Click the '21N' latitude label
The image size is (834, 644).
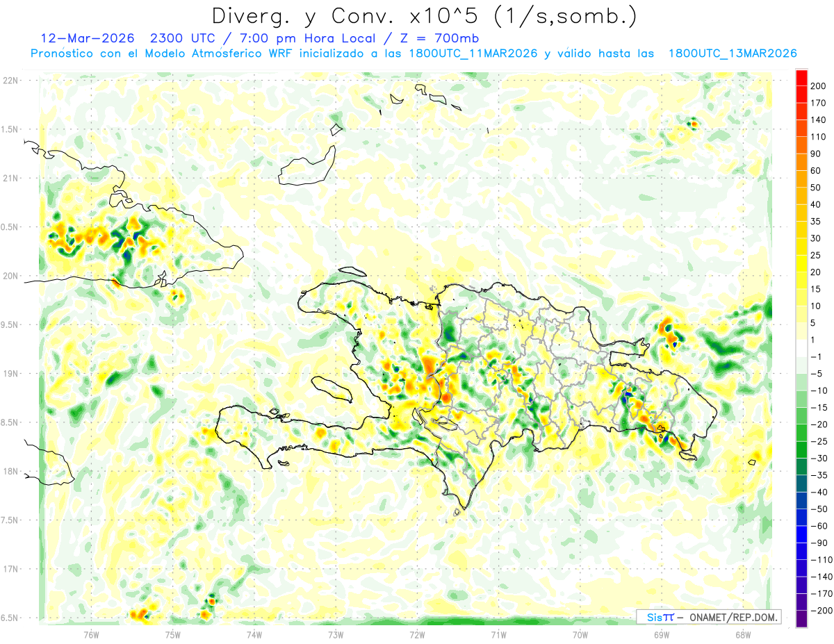pos(10,178)
